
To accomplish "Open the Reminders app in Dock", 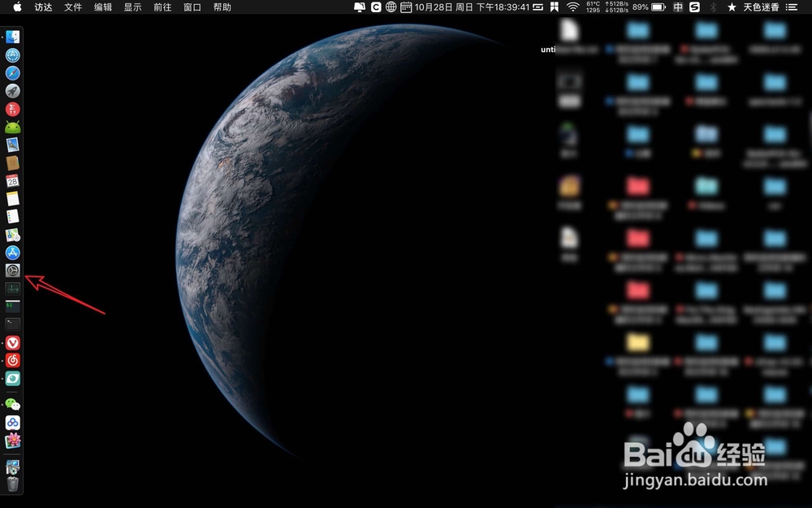I will point(13,217).
